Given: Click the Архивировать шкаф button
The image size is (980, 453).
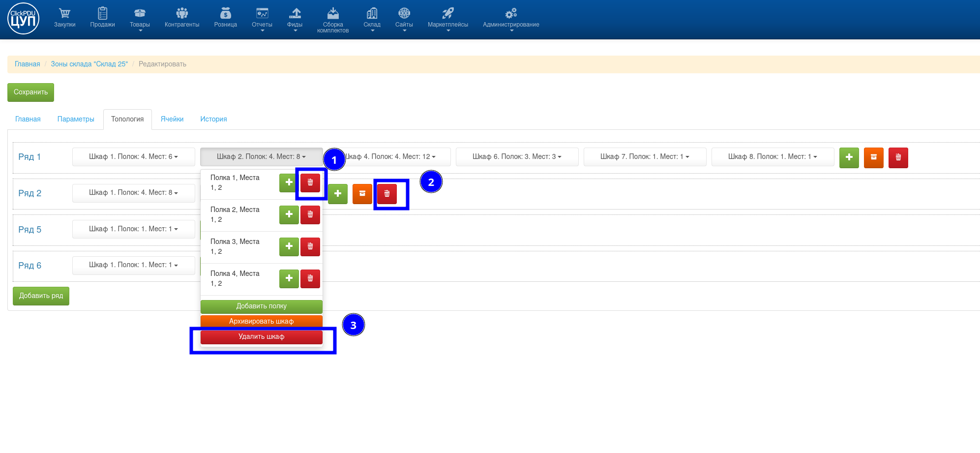Looking at the screenshot, I should tap(262, 322).
